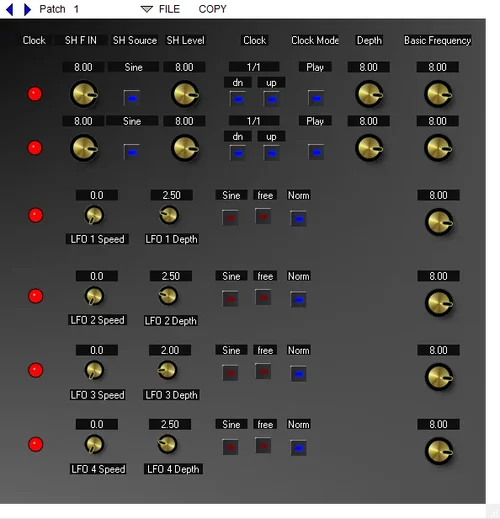Go to next patch with right arrow
The width and height of the screenshot is (500, 519).
click(27, 9)
